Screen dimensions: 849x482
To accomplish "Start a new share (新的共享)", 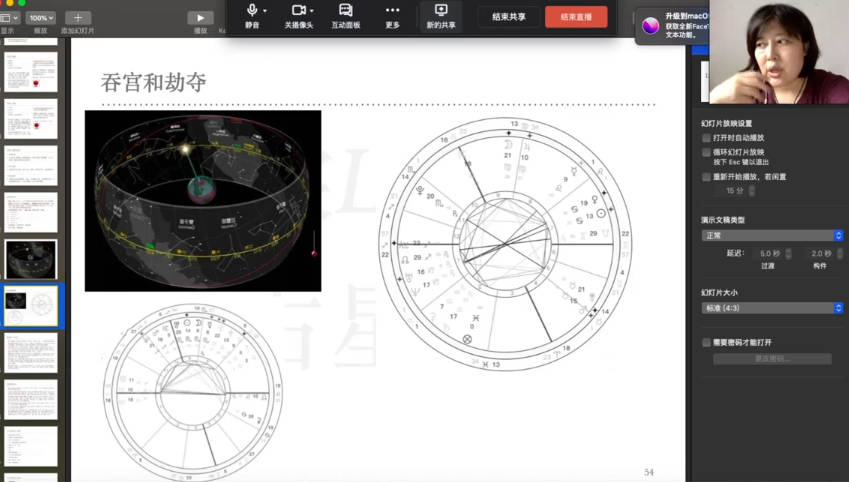I will point(441,11).
